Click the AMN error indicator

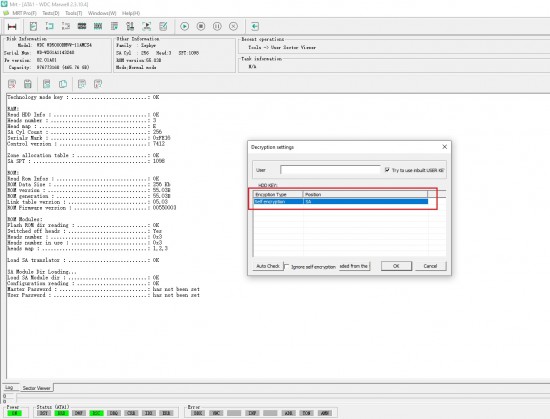[x=324, y=413]
